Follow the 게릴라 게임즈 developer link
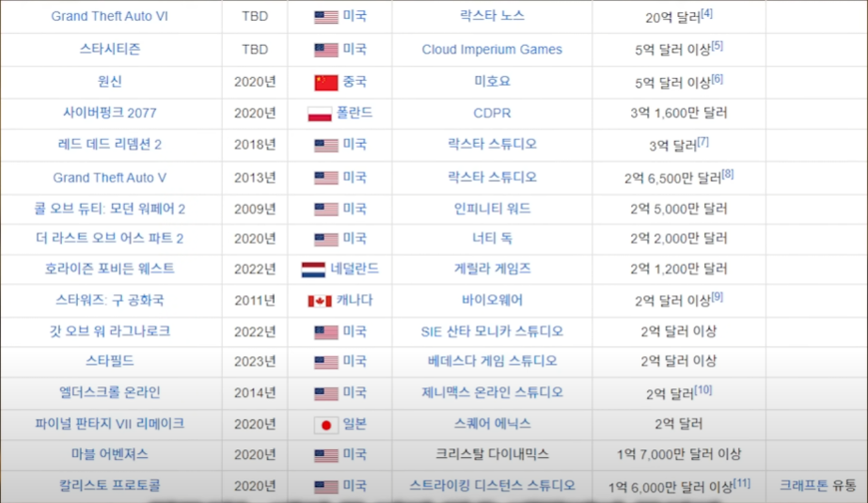The height and width of the screenshot is (503, 868). [492, 269]
